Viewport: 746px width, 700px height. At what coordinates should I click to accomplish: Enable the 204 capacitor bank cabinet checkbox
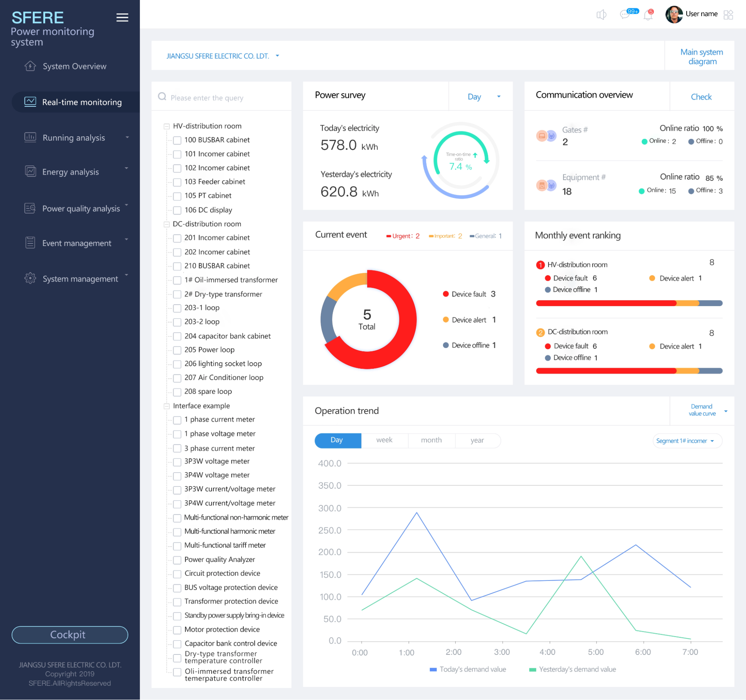click(x=177, y=337)
